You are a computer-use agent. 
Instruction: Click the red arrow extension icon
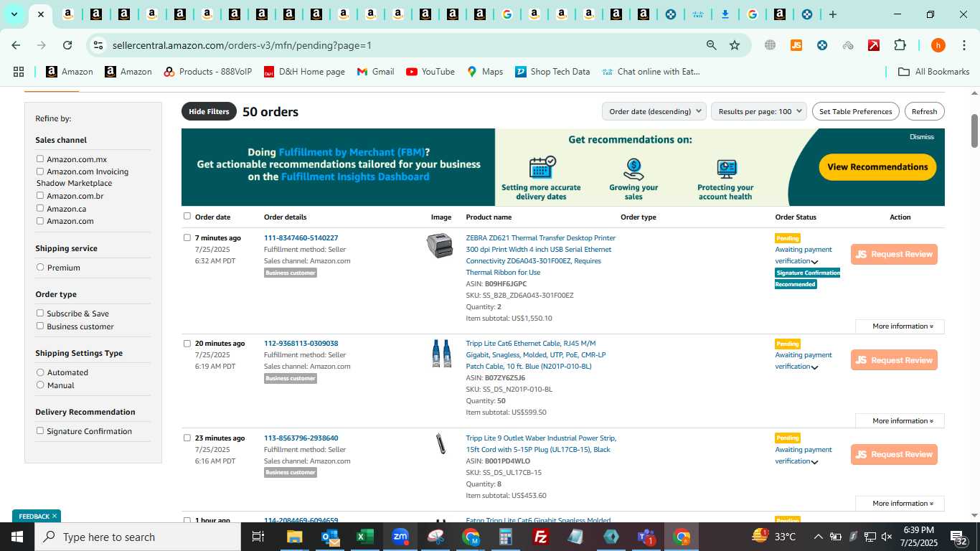[874, 45]
